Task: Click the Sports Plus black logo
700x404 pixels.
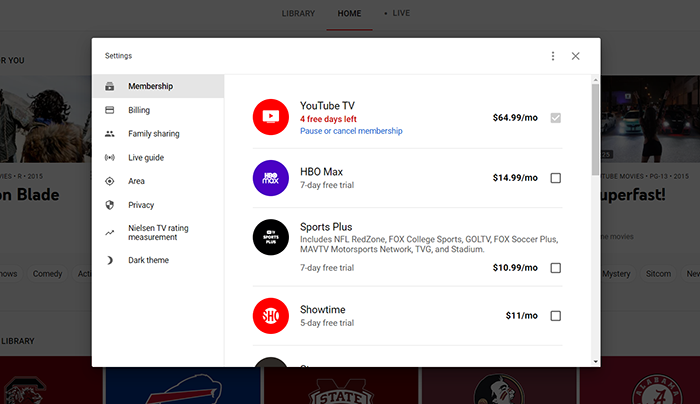Action: point(271,237)
